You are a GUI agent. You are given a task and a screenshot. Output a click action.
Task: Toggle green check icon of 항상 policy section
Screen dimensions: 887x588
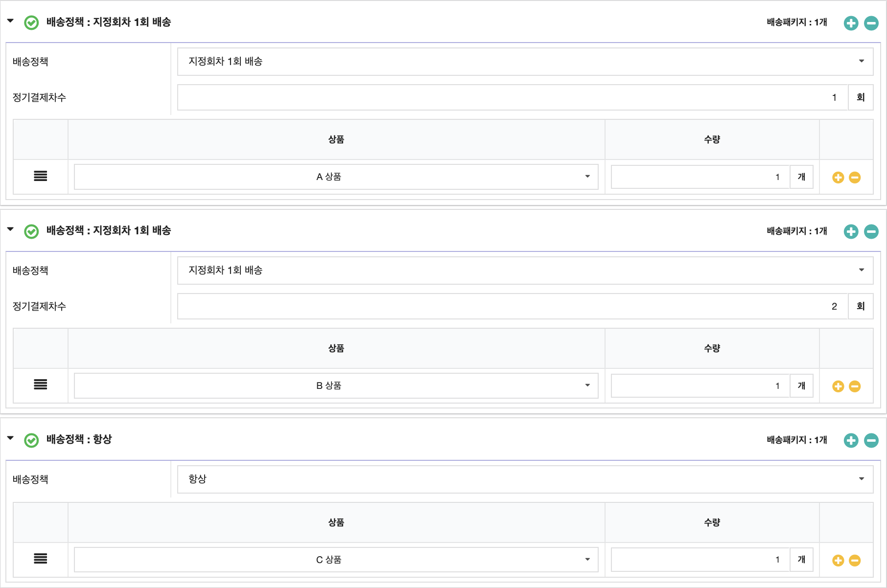pos(31,440)
